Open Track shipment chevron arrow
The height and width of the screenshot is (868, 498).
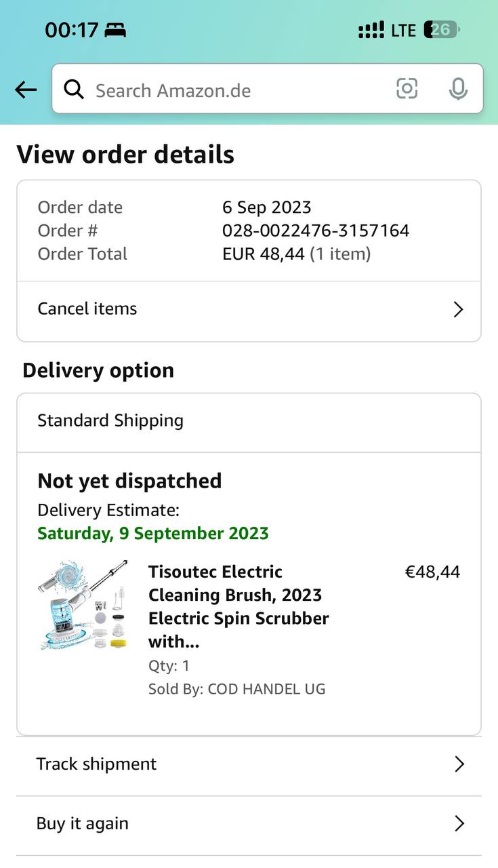click(x=459, y=764)
